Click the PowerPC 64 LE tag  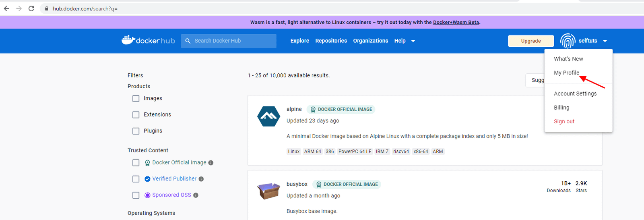(355, 152)
